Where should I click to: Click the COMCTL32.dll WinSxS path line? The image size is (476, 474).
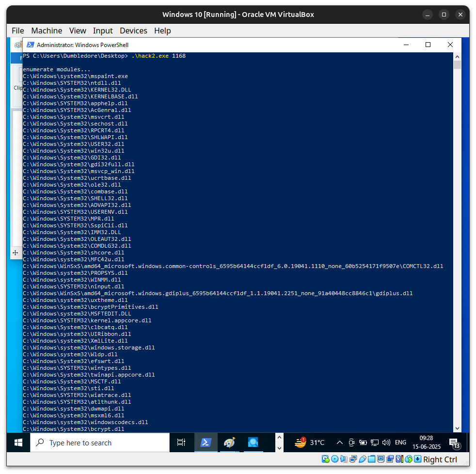pos(233,266)
